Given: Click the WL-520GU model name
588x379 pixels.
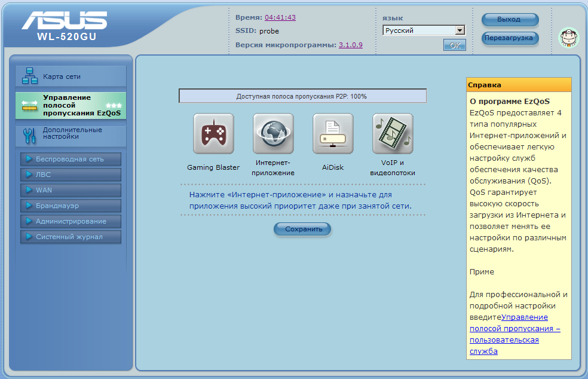Looking at the screenshot, I should click(67, 37).
